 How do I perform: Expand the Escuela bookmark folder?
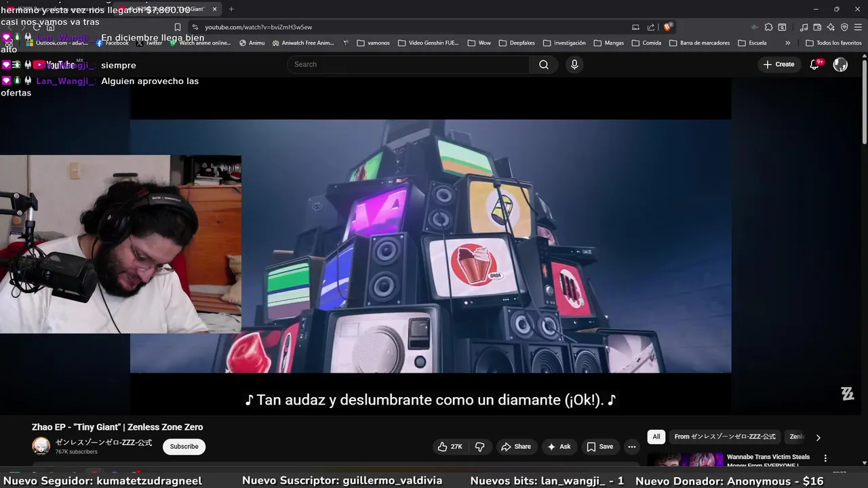tap(752, 43)
